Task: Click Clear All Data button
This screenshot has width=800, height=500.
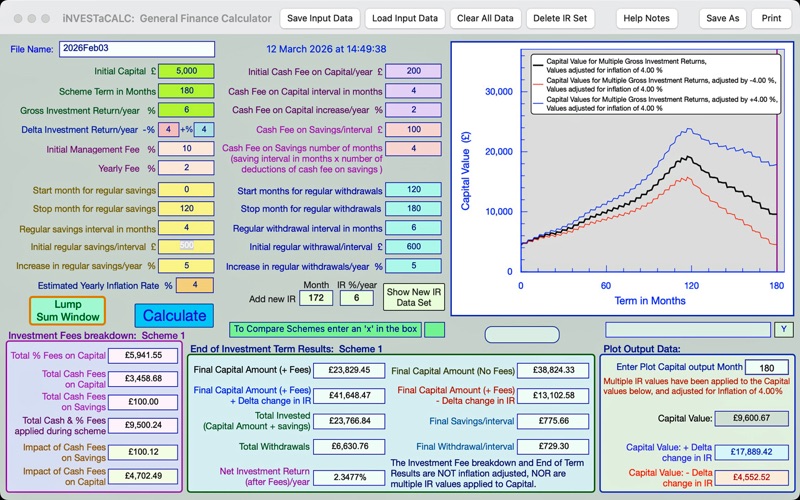Action: pos(485,18)
